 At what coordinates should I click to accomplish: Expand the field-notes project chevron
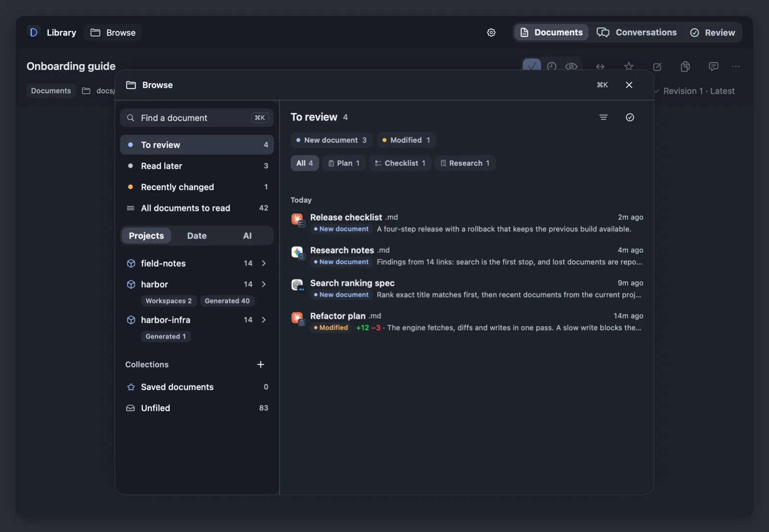[264, 263]
